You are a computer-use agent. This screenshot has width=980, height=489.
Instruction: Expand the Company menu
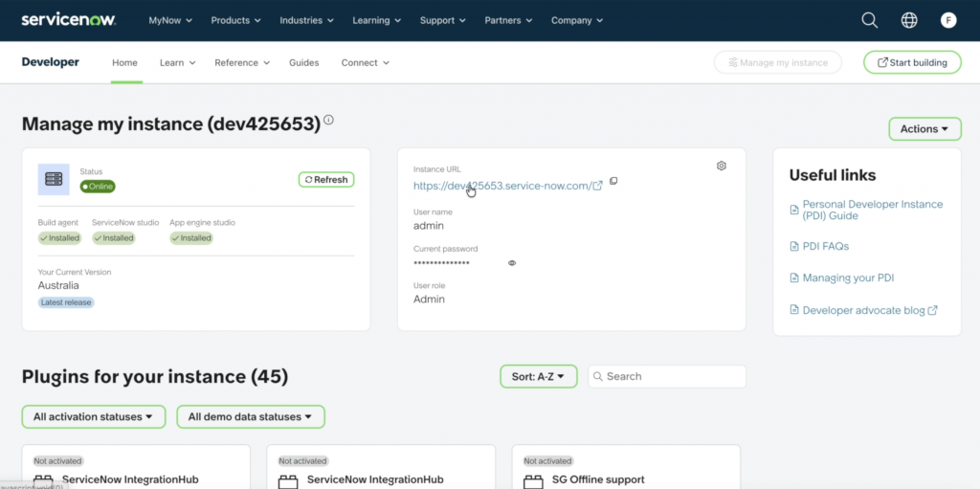pos(577,21)
